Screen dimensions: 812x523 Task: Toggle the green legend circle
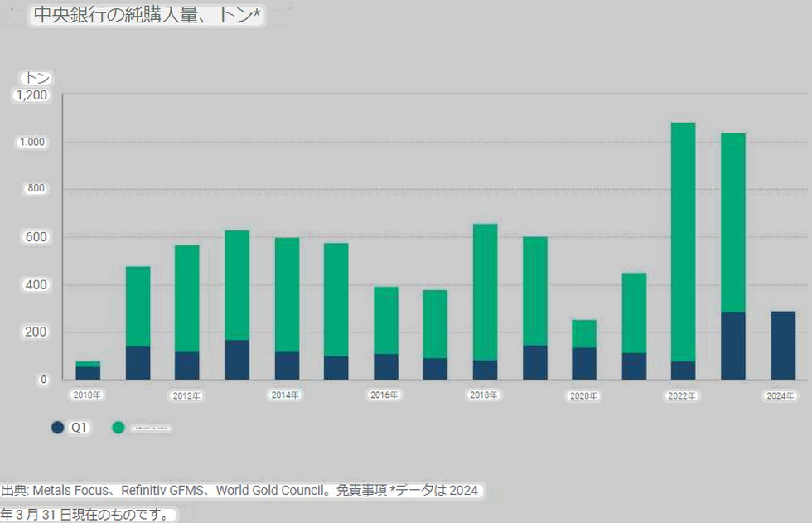pos(118,428)
